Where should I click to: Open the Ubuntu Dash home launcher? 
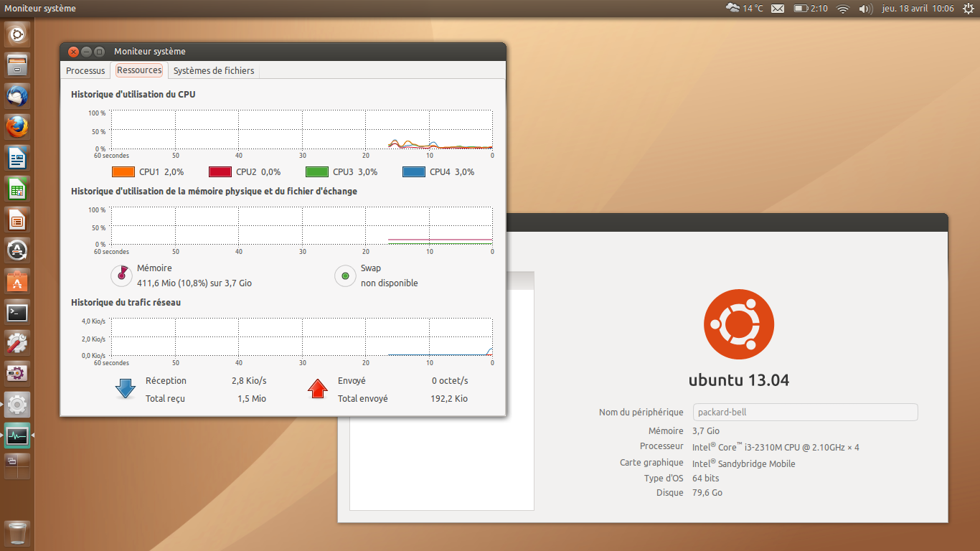(x=17, y=34)
